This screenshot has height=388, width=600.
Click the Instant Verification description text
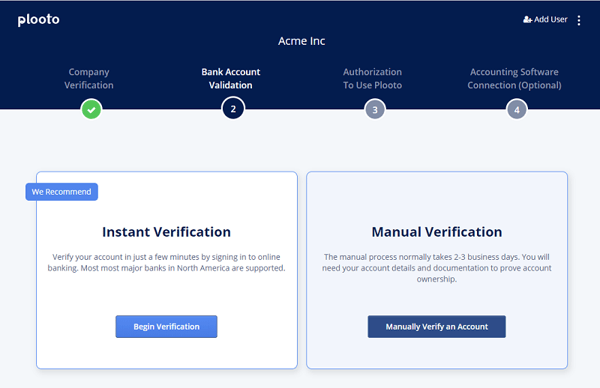pos(166,262)
